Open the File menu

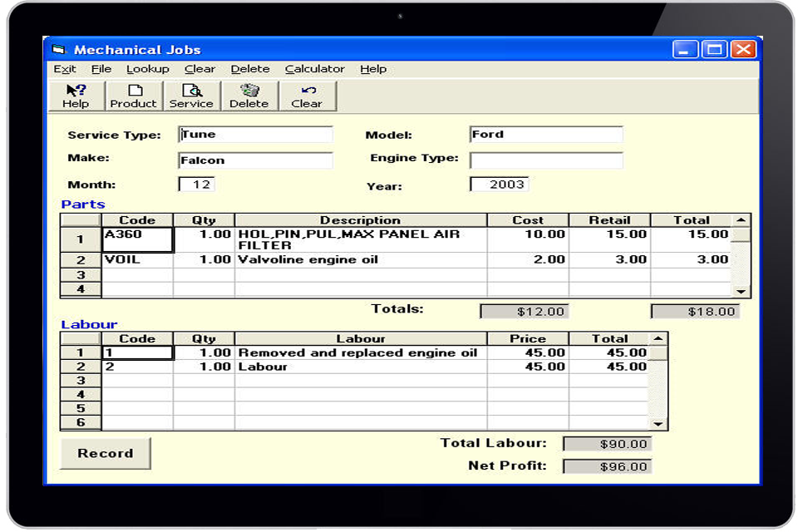click(x=101, y=69)
